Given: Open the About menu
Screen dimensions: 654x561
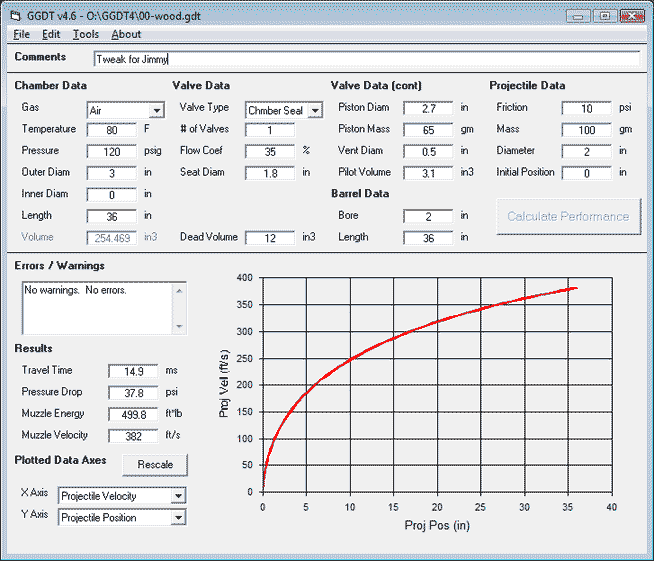Looking at the screenshot, I should [x=126, y=34].
